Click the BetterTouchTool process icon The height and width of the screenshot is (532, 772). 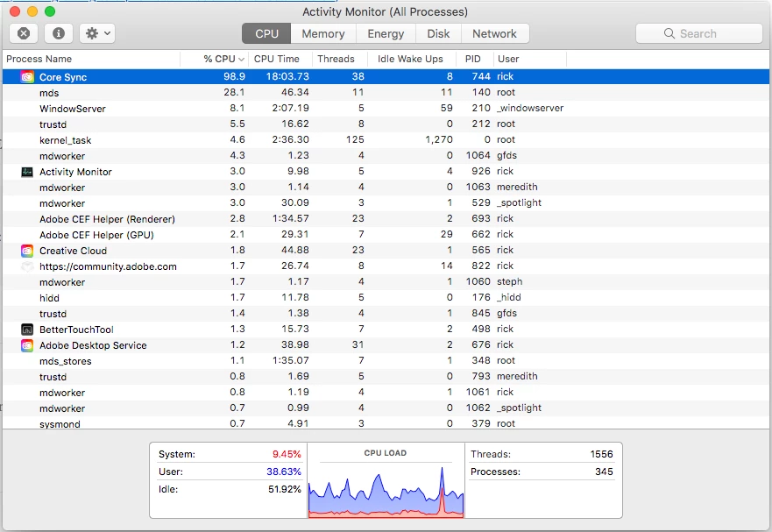coord(27,330)
